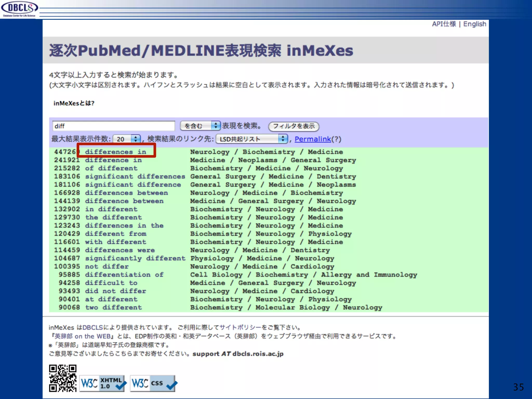532x399 pixels.
Task: Click the 'differentiation of' result entry
Action: point(124,275)
